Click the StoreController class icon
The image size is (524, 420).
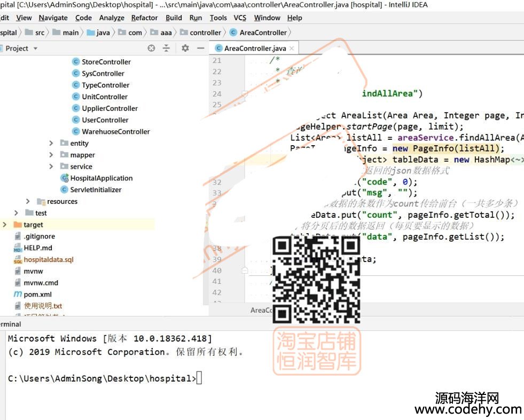coord(76,62)
